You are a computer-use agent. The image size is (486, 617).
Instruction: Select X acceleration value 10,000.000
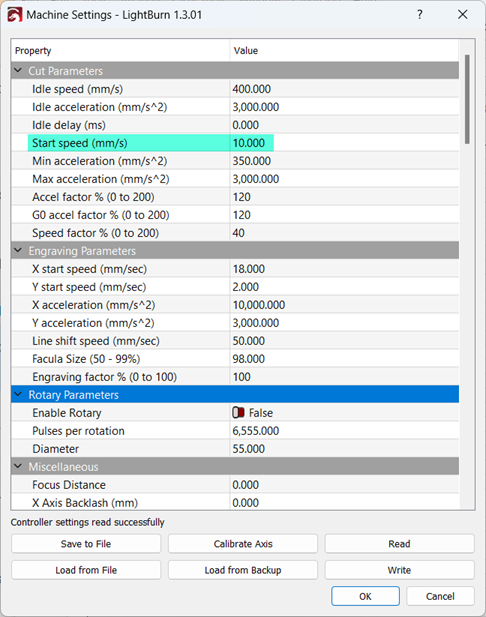click(259, 305)
